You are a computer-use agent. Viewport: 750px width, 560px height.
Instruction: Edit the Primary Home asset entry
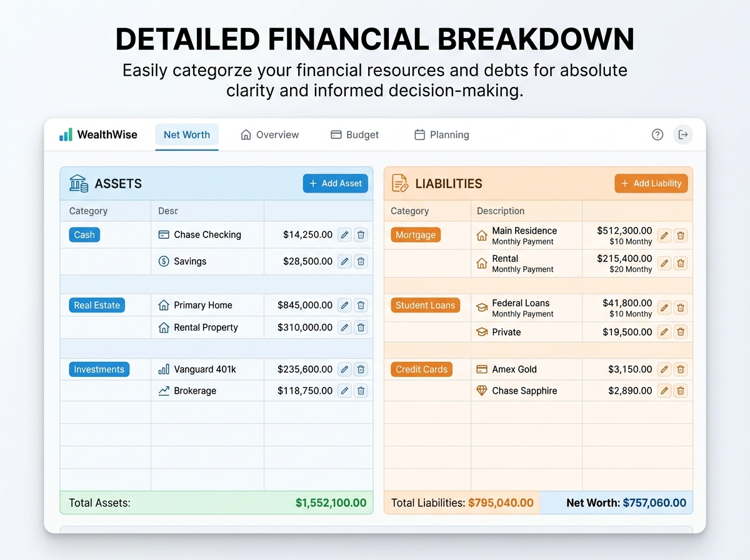click(x=344, y=305)
